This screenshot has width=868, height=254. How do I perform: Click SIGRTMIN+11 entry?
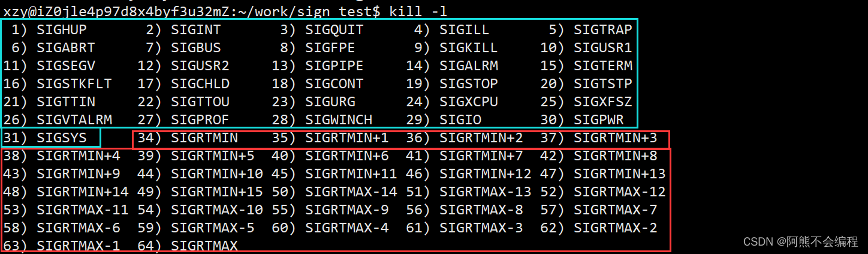point(351,174)
